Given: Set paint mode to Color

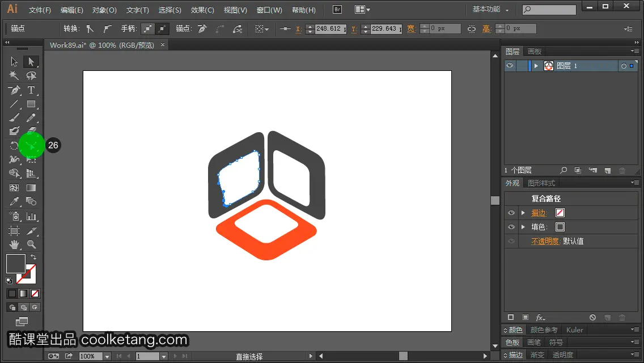Looking at the screenshot, I should pos(12,294).
